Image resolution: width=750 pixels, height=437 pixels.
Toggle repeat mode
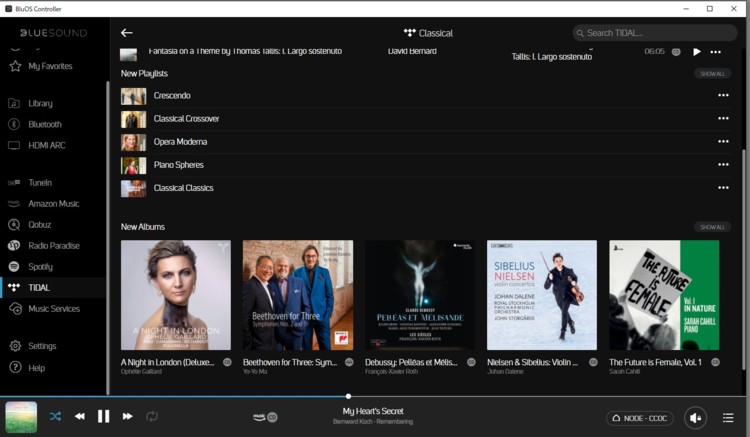pyautogui.click(x=152, y=416)
